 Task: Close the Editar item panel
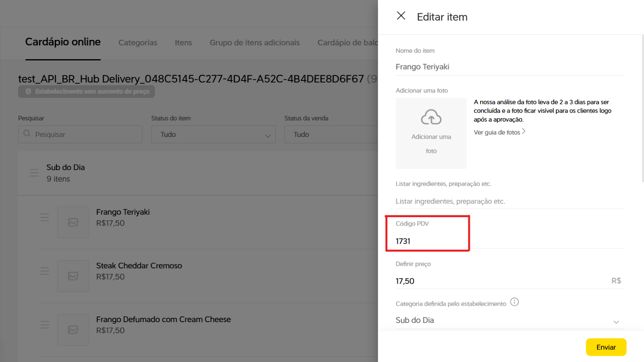401,16
